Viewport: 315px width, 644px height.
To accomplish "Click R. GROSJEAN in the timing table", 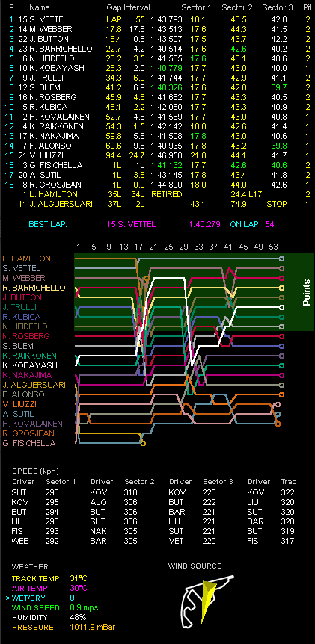I will click(55, 185).
